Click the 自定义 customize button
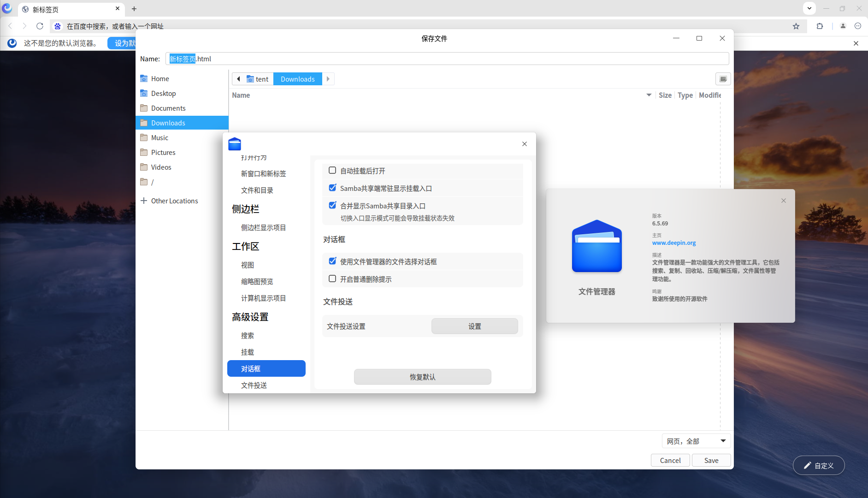868x498 pixels. [819, 466]
